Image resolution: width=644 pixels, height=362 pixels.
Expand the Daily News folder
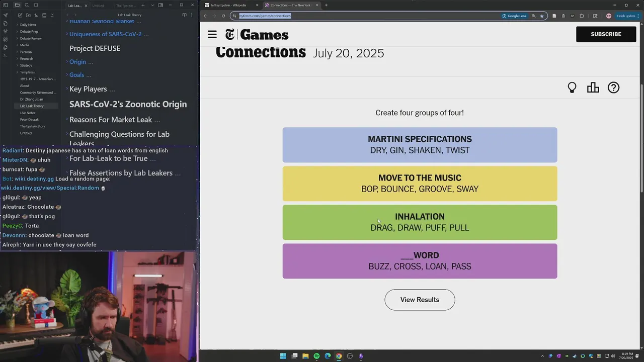point(17,25)
